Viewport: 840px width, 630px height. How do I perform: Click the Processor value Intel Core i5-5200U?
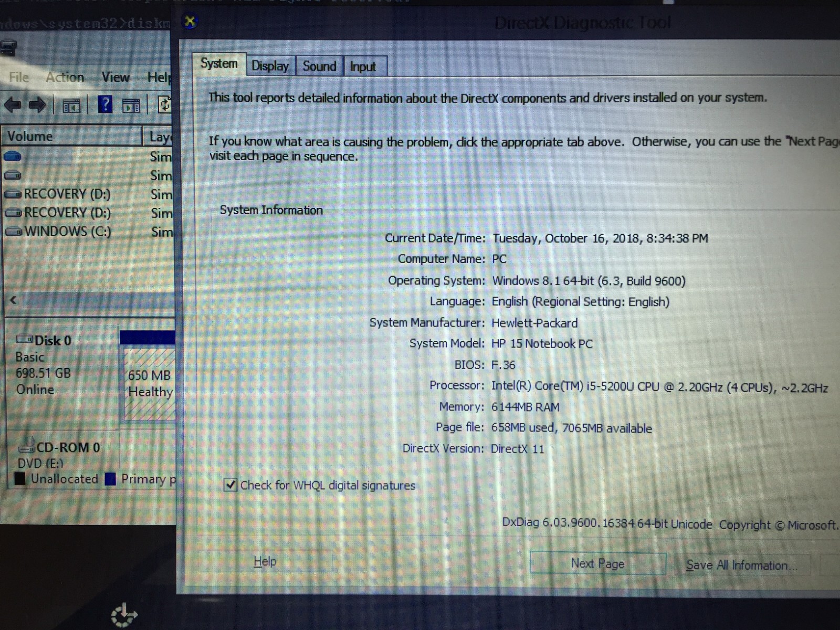(x=659, y=387)
